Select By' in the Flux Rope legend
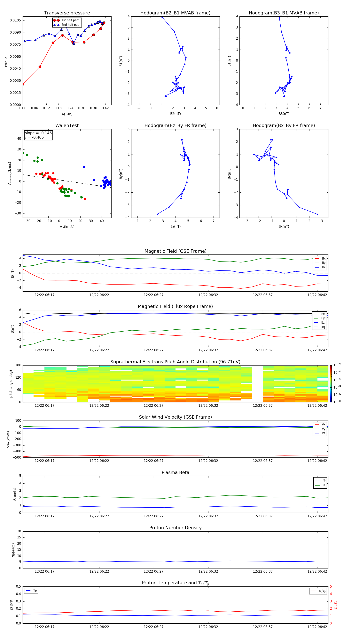 point(320,318)
